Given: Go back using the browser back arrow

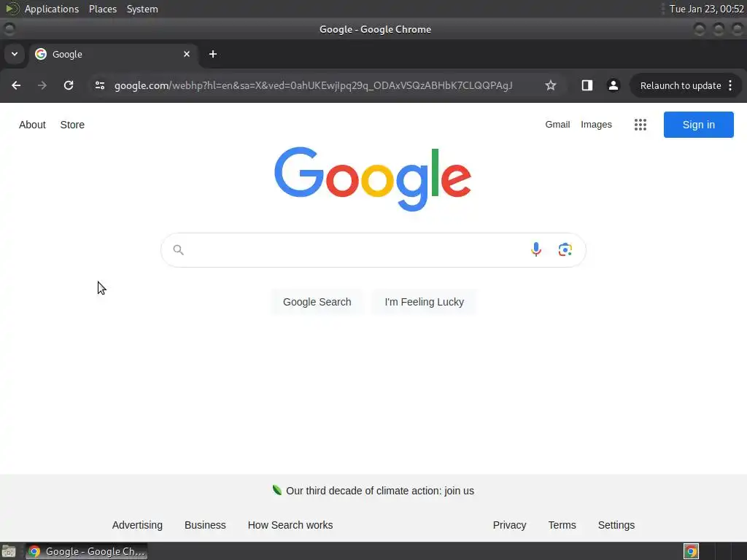Looking at the screenshot, I should (16, 85).
